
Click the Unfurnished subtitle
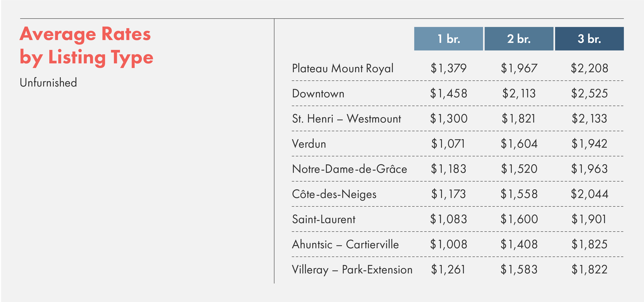[48, 82]
